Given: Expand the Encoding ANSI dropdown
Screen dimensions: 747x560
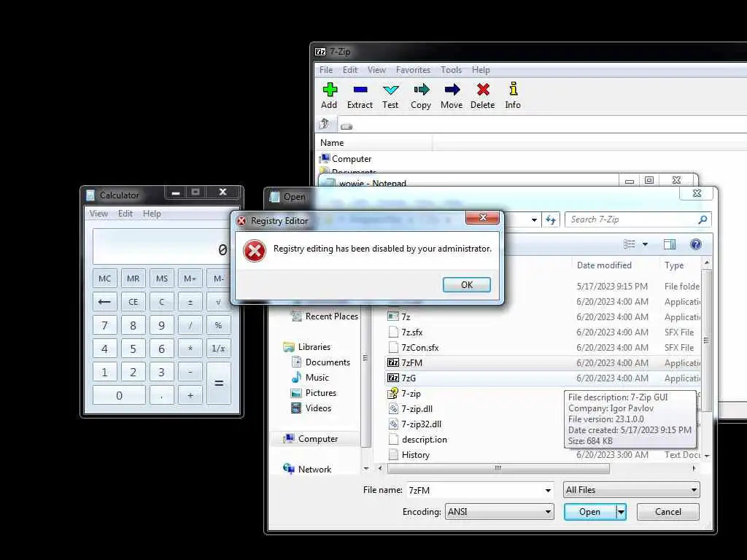Looking at the screenshot, I should 548,512.
